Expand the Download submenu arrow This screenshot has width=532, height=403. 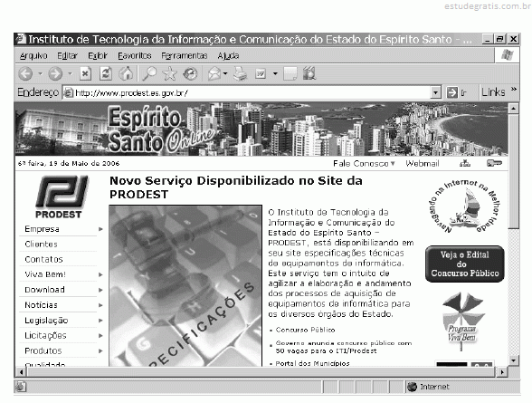100,290
